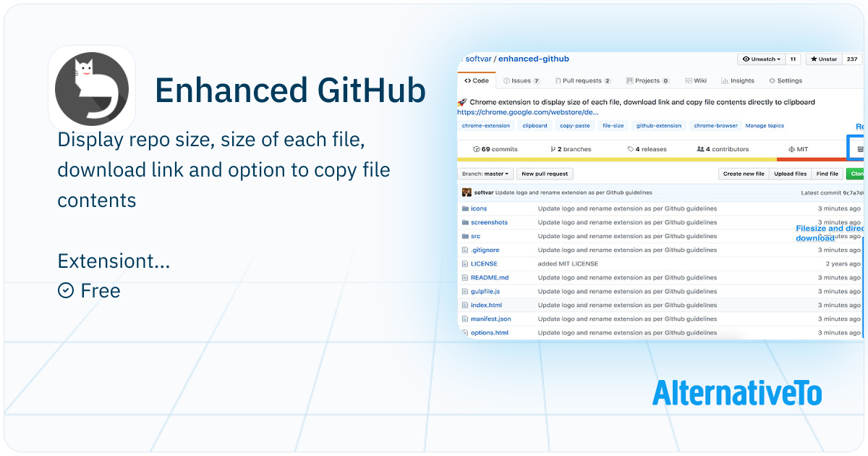Open the chrome.google.com webstore link
This screenshot has width=868, height=456.
coord(528,112)
